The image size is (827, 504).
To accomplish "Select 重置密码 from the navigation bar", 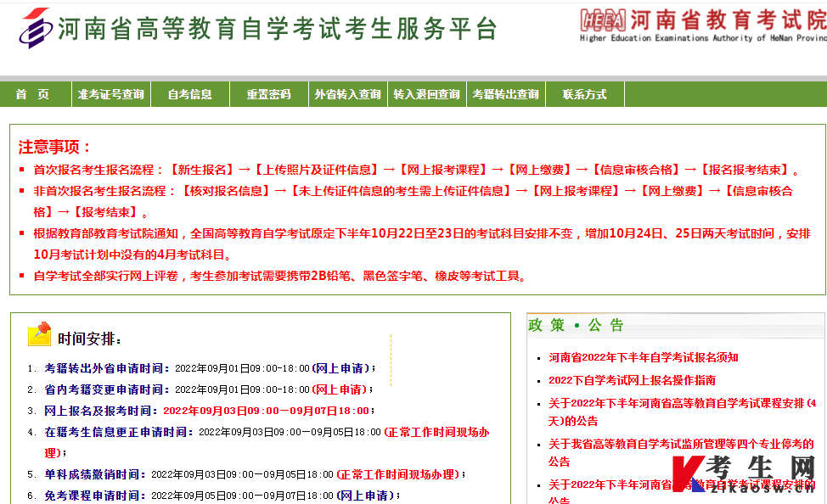I will pos(268,94).
